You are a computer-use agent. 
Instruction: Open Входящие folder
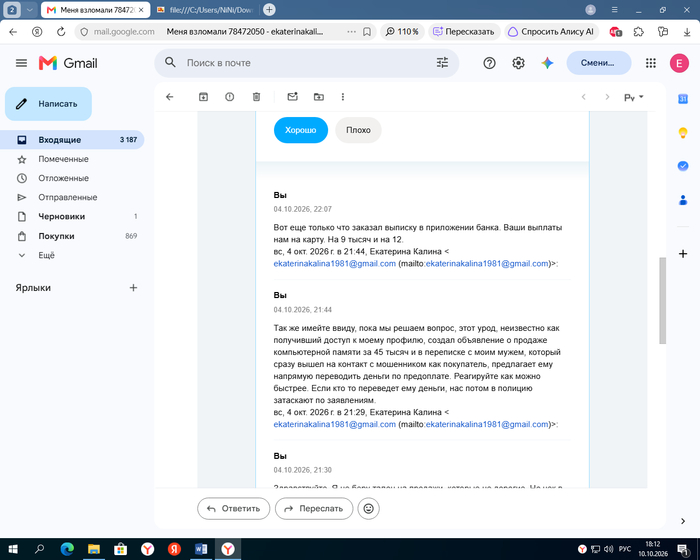point(74,140)
